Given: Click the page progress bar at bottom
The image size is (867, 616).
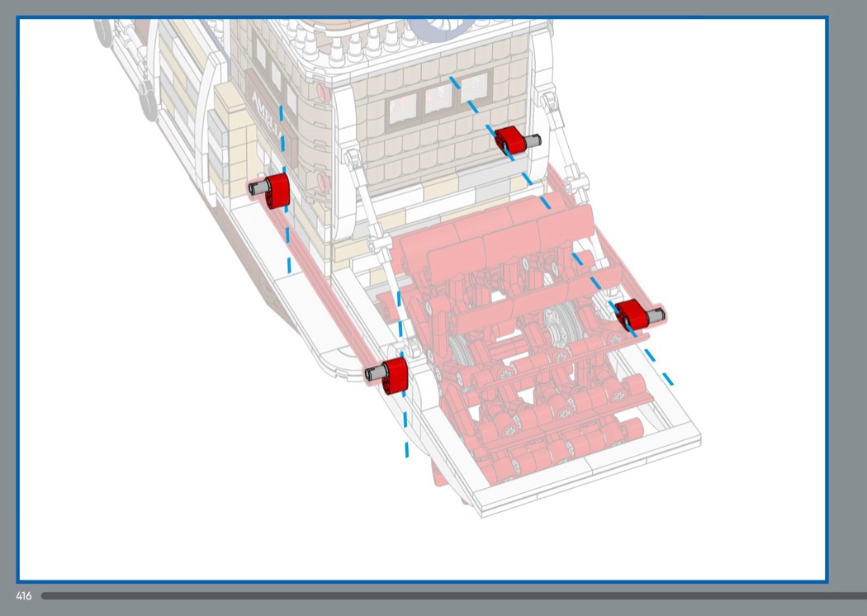Looking at the screenshot, I should click(452, 595).
